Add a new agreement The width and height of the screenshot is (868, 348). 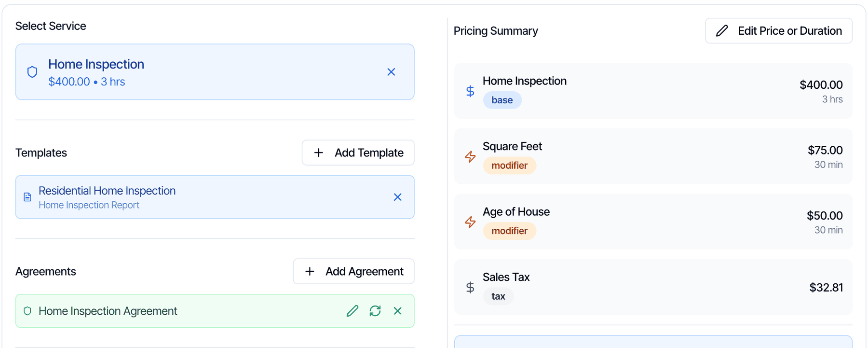coord(353,271)
